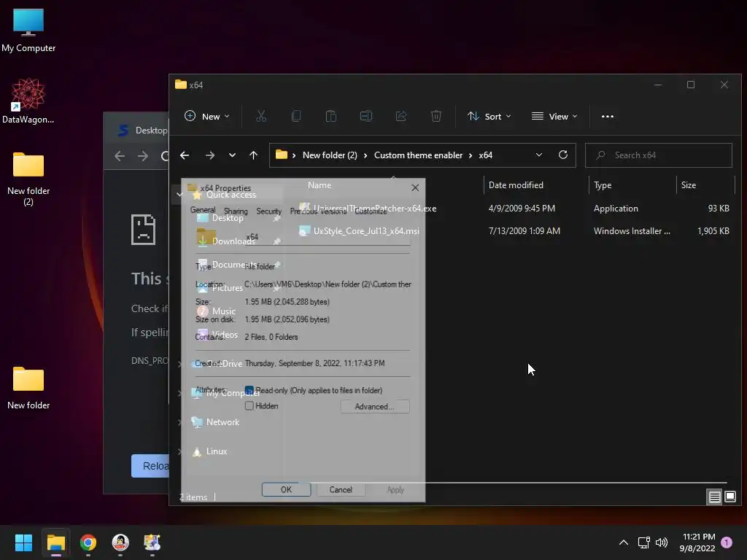Image resolution: width=747 pixels, height=560 pixels.
Task: Click OK in x64 Properties
Action: [x=286, y=489]
